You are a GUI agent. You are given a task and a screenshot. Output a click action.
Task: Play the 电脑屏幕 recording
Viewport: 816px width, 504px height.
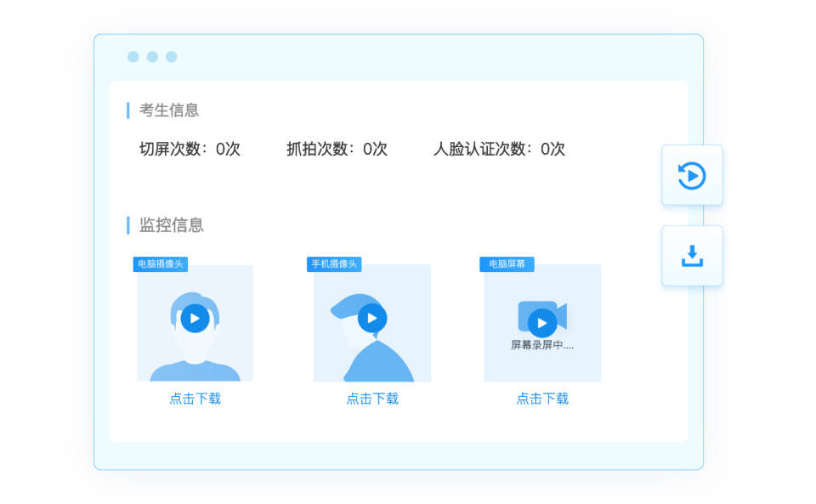[x=541, y=323]
